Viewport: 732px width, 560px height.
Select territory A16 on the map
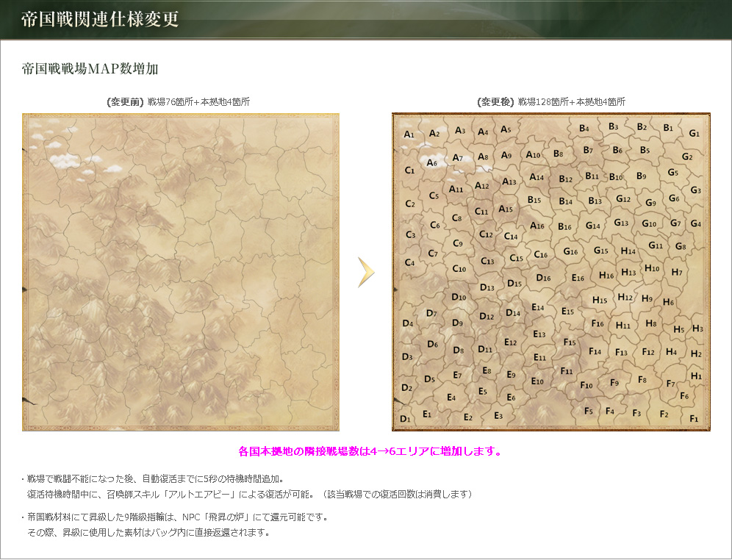[537, 226]
